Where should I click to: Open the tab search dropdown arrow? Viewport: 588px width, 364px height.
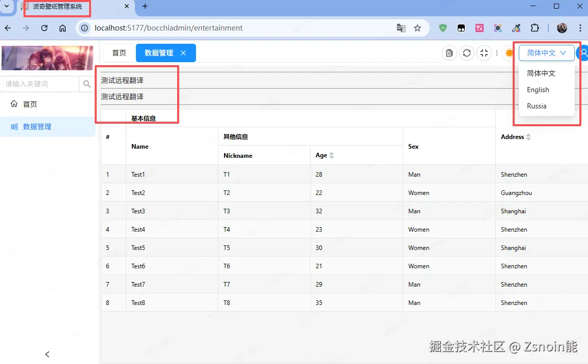pos(7,7)
